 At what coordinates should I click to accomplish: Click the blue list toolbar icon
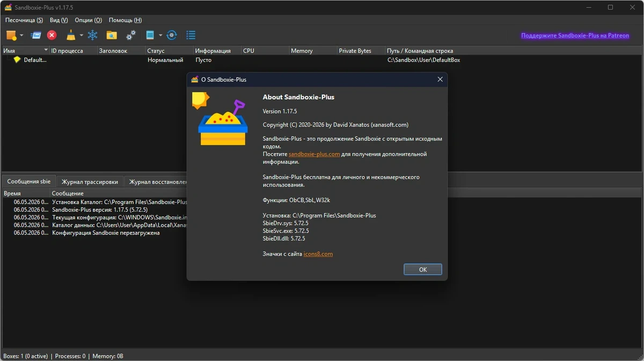[191, 35]
